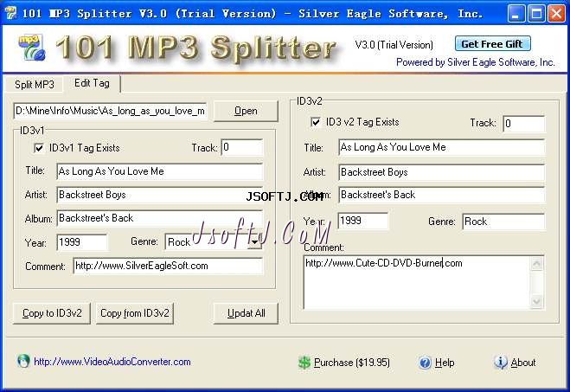Image resolution: width=570 pixels, height=392 pixels.
Task: Click the Copy to ID3v2 button
Action: click(x=52, y=313)
